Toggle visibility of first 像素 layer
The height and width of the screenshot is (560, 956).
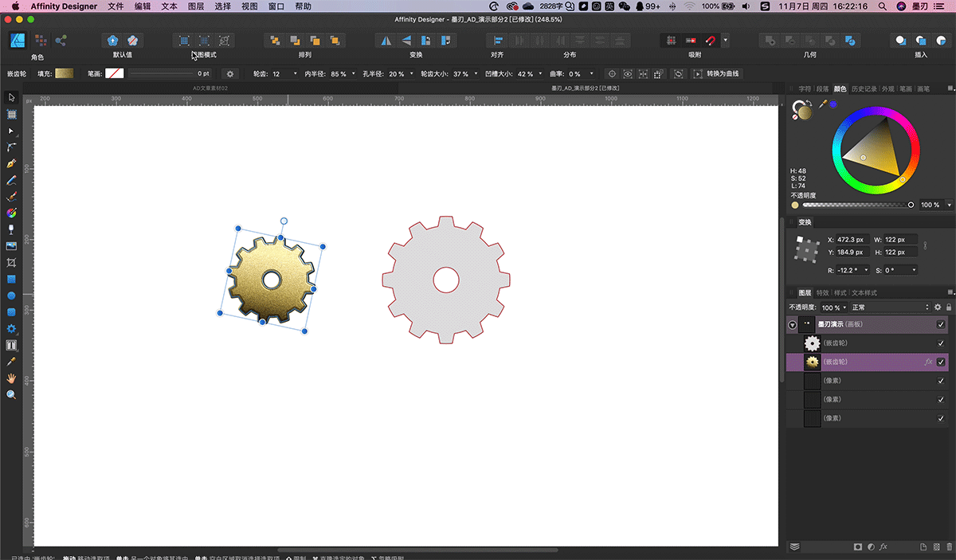point(941,381)
